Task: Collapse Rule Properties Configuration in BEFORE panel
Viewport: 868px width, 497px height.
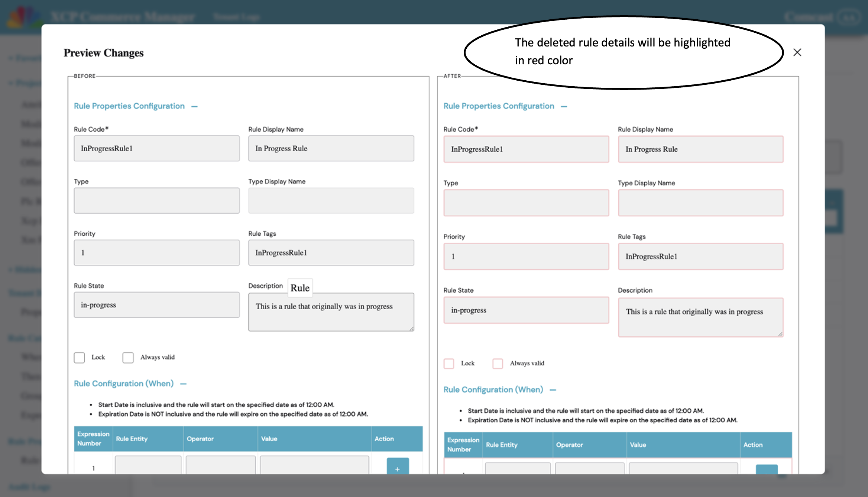Action: (194, 107)
